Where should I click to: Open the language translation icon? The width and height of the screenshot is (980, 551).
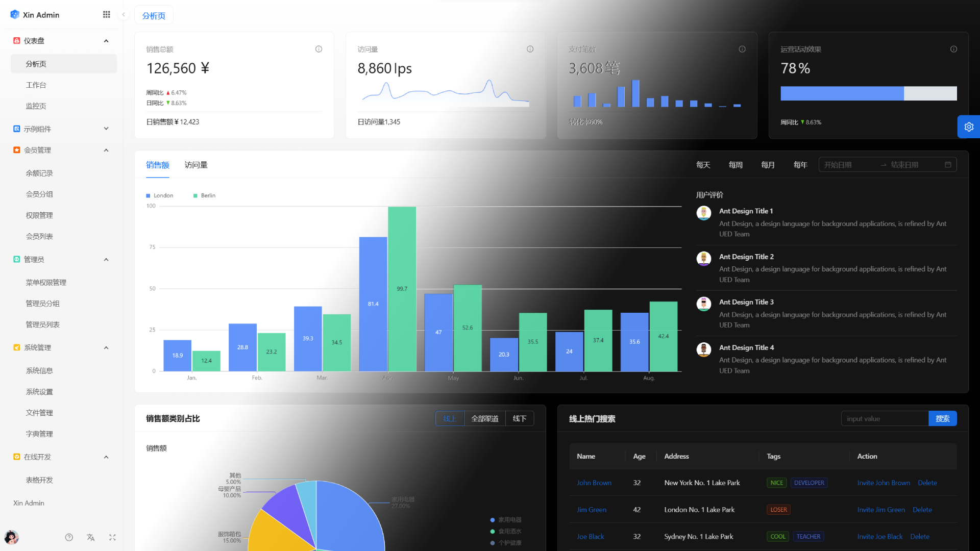(91, 537)
